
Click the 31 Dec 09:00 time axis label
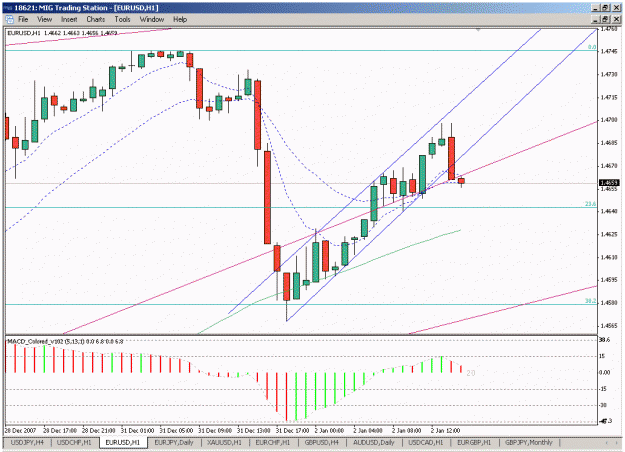[x=215, y=431]
